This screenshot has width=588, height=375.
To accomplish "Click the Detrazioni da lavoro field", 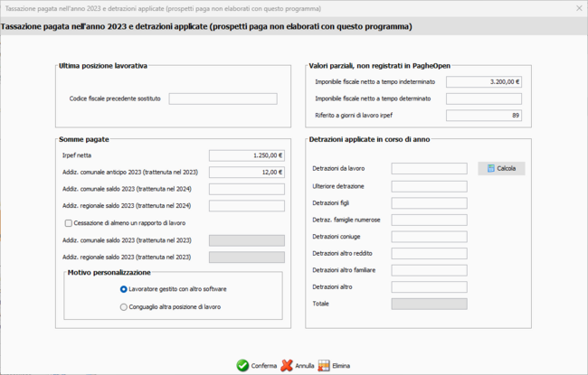I will pos(429,169).
